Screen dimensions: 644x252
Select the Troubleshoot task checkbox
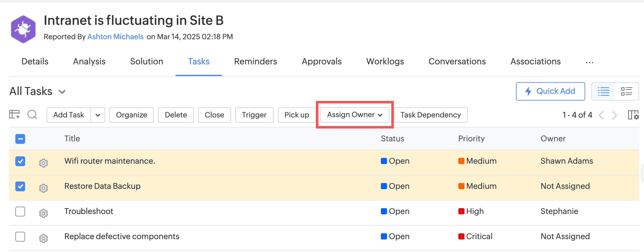click(x=20, y=212)
